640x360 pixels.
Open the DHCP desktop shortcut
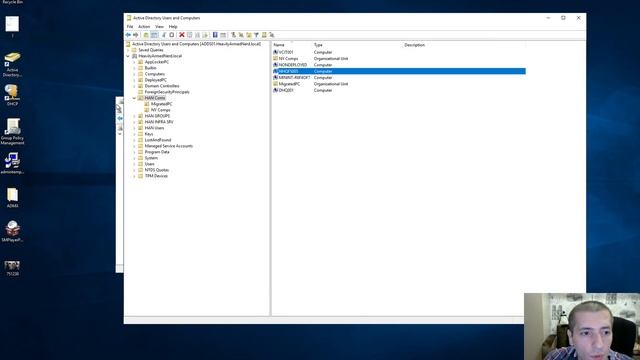[12, 95]
